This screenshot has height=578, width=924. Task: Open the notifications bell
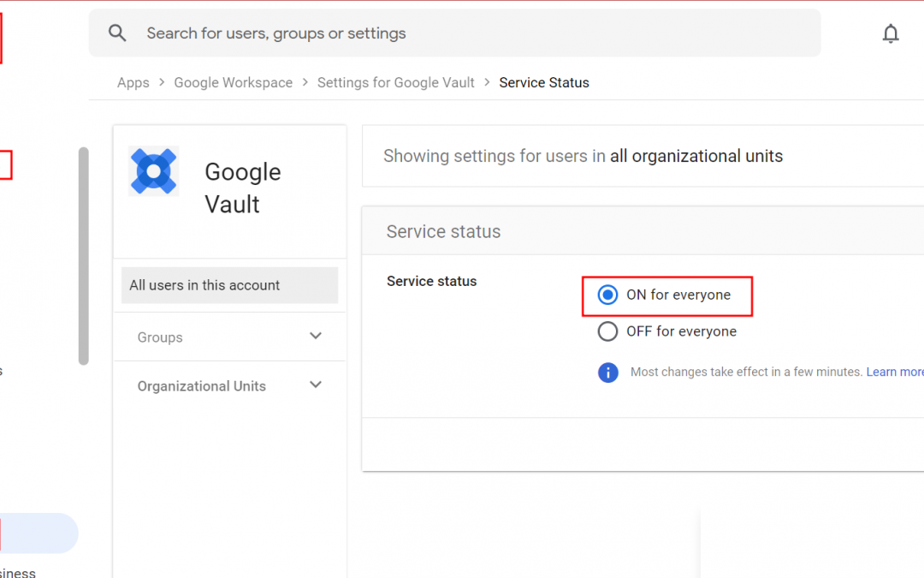891,33
